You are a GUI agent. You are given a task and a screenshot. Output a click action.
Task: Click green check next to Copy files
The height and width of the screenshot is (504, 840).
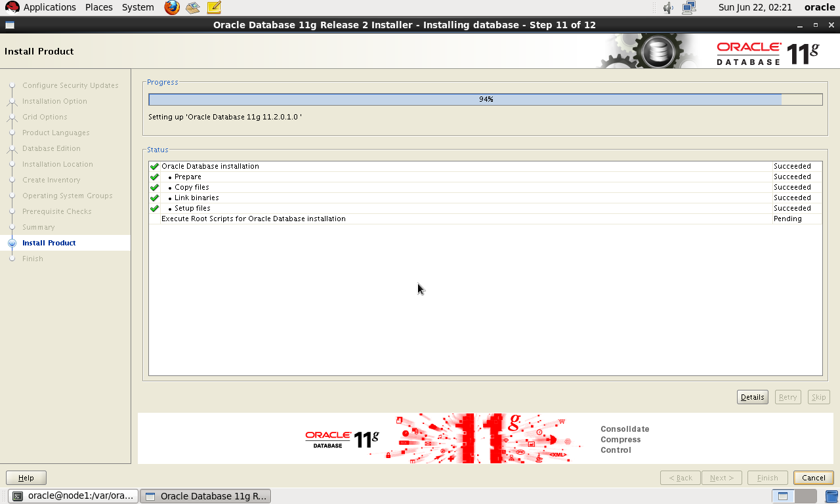click(154, 188)
